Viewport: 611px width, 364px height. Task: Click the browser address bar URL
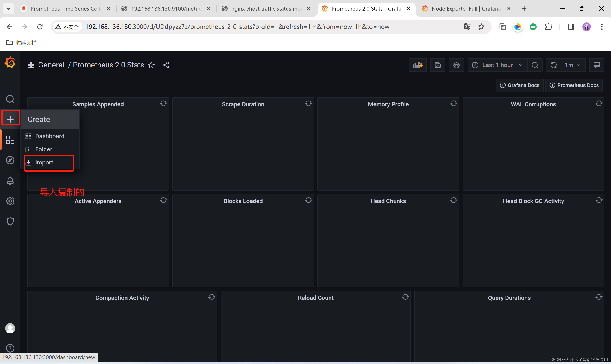tap(237, 27)
